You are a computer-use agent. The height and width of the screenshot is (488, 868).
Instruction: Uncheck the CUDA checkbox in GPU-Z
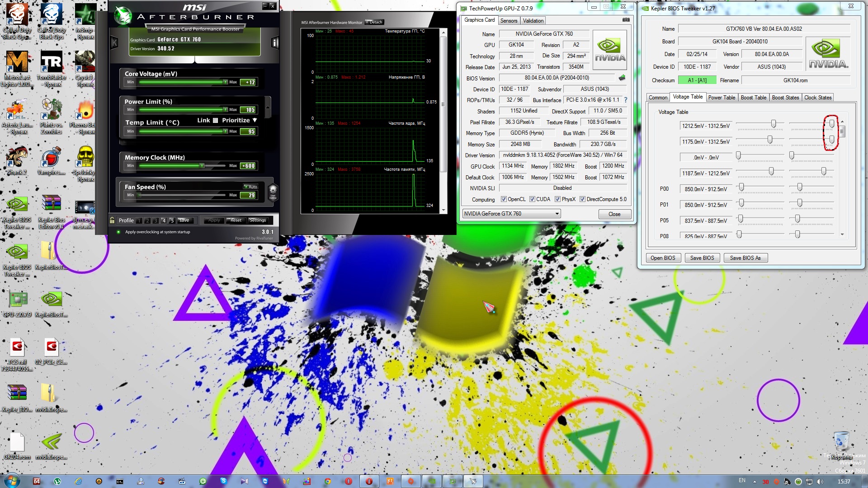[532, 199]
